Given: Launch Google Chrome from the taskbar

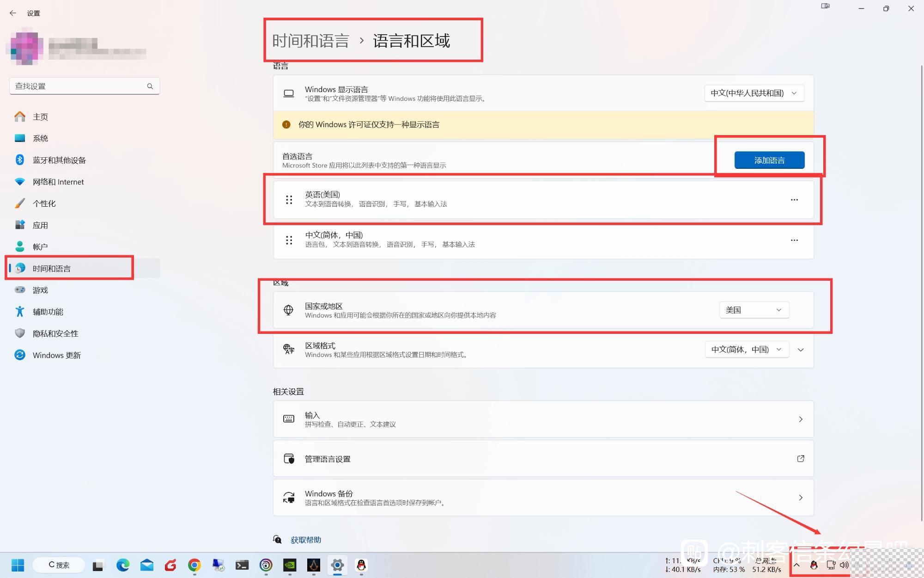Looking at the screenshot, I should 195,565.
